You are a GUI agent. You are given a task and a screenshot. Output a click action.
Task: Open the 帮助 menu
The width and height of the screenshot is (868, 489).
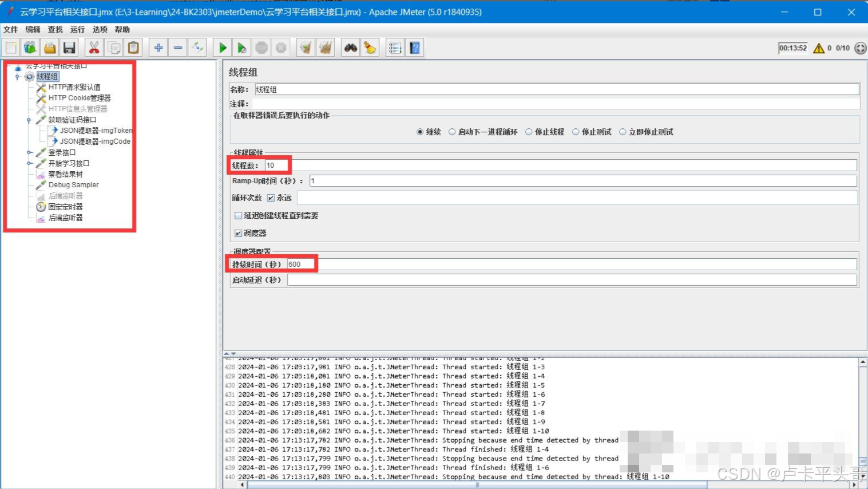[x=122, y=29]
